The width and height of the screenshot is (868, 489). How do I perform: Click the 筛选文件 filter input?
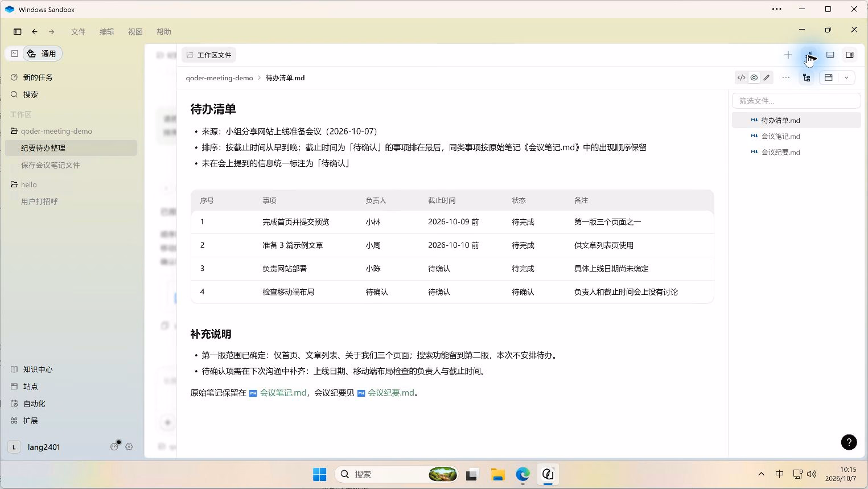click(796, 101)
